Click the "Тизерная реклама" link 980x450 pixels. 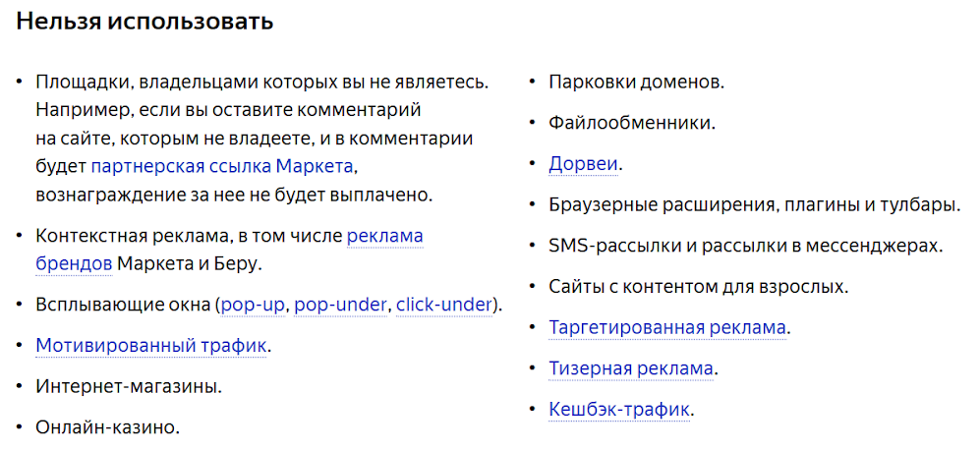(x=631, y=368)
